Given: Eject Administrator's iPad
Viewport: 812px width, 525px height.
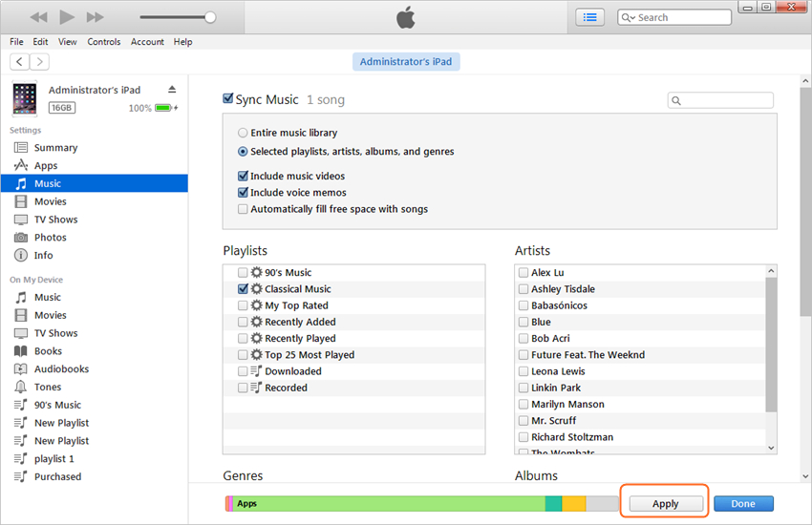Looking at the screenshot, I should point(172,90).
